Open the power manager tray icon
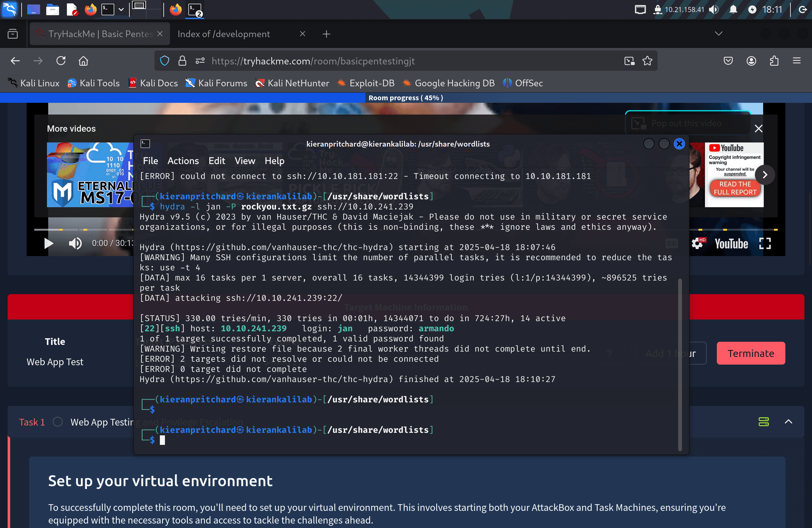 (752, 10)
